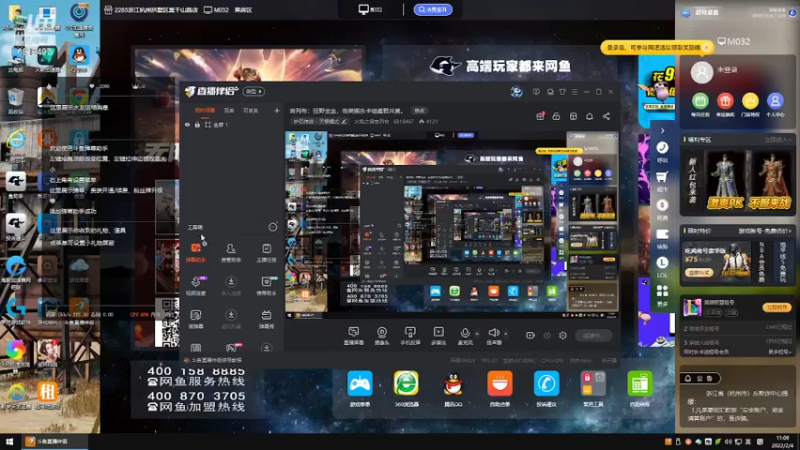
Task: Open the shirt skin icon in the title bar
Action: (562, 92)
